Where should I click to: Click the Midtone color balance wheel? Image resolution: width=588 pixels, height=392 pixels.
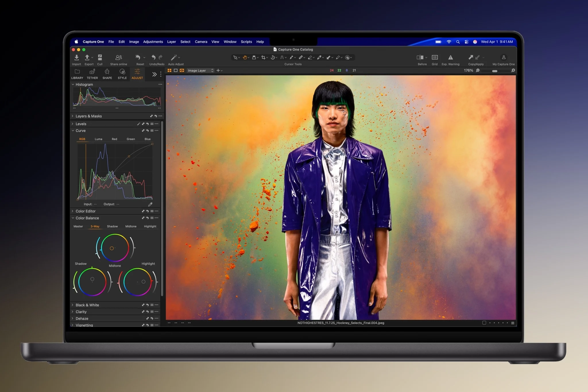coord(115,248)
